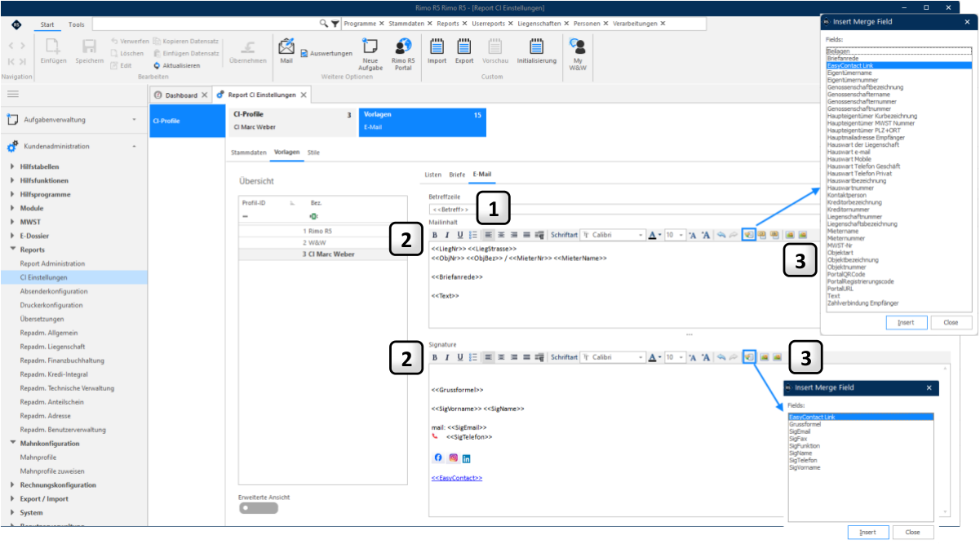This screenshot has height=544, width=980.
Task: Click Insert in the signature merge field dialog
Action: point(868,532)
